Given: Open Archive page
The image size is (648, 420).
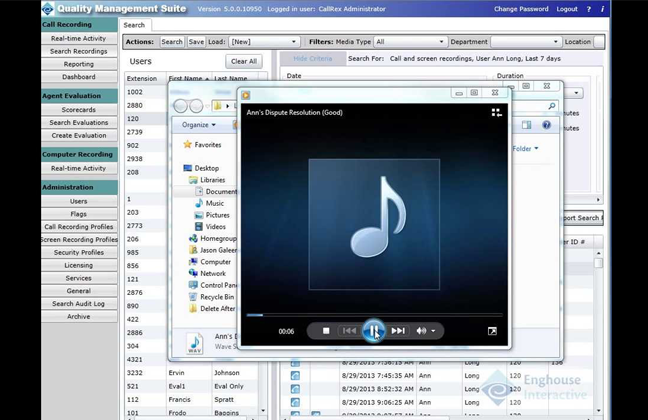Looking at the screenshot, I should [x=79, y=317].
